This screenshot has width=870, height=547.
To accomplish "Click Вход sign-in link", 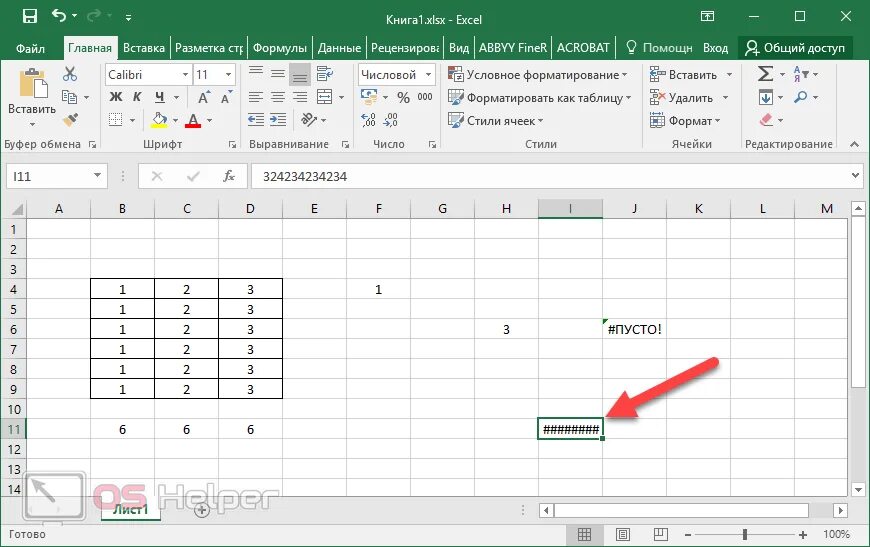I will click(715, 48).
